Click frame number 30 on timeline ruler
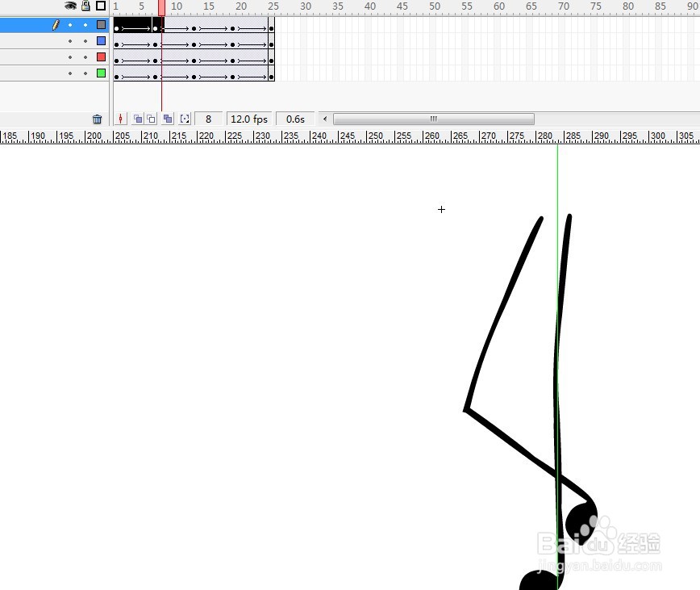The image size is (700, 590). click(x=306, y=6)
